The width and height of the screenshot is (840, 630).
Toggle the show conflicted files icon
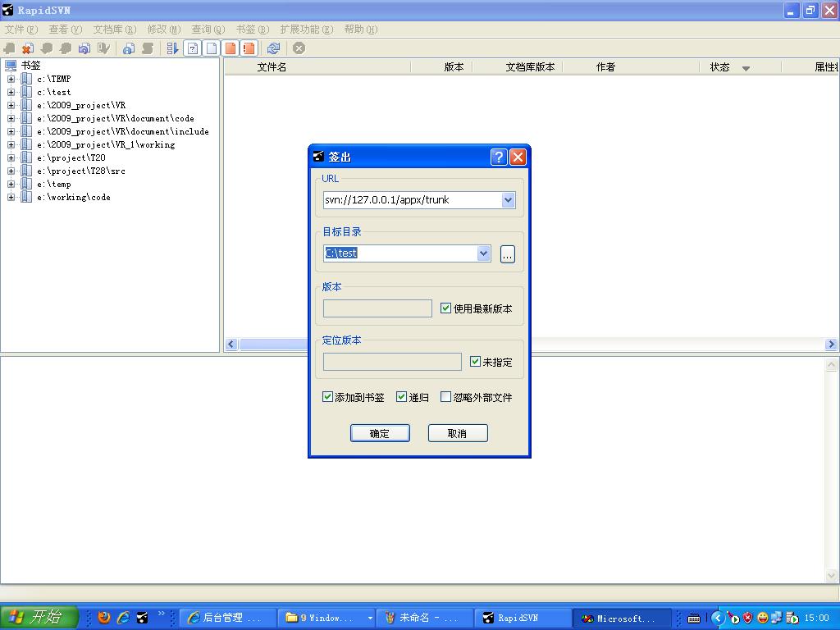(x=249, y=48)
